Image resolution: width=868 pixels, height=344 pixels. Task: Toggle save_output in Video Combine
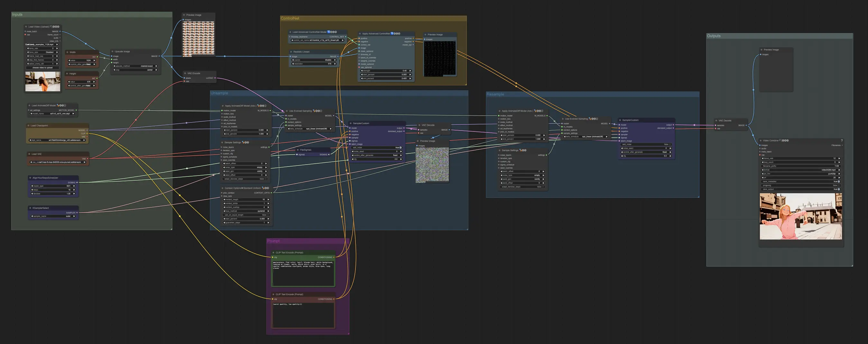pyautogui.click(x=801, y=189)
